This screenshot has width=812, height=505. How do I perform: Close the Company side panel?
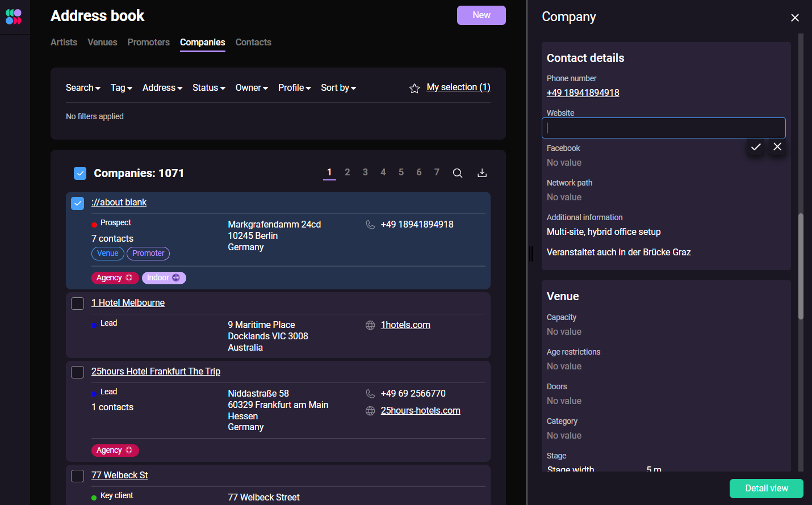coord(795,18)
